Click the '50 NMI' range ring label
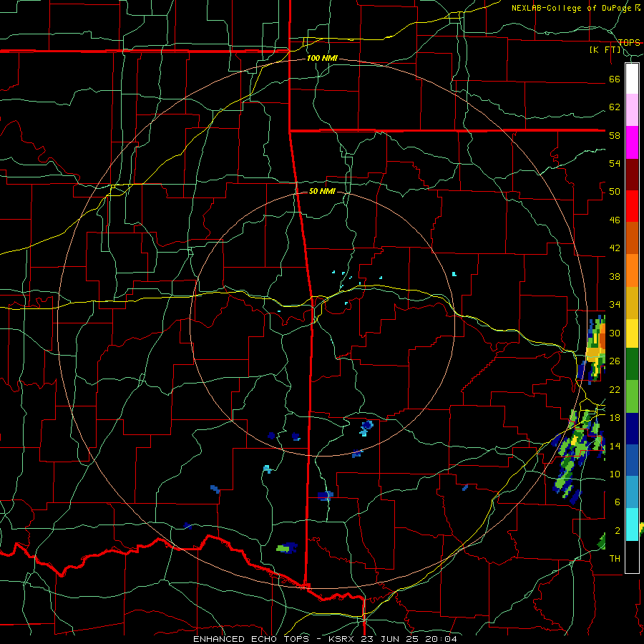The width and height of the screenshot is (644, 644). pos(322,191)
